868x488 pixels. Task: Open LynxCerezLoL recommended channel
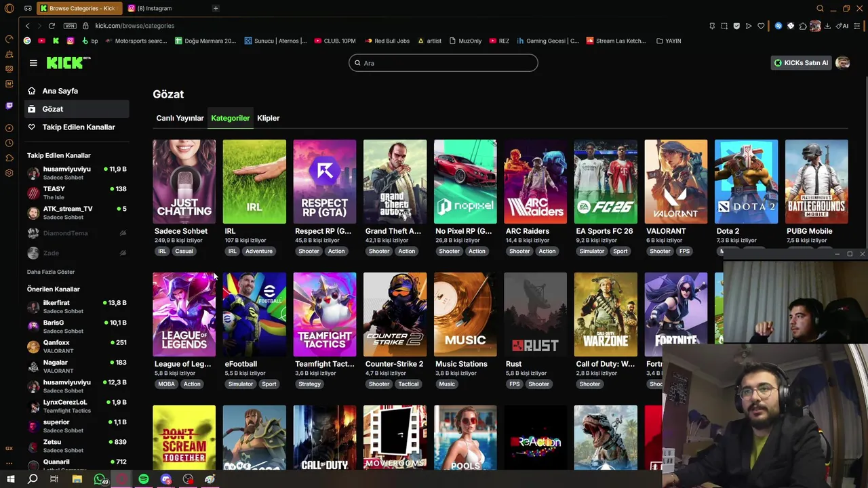[77, 406]
